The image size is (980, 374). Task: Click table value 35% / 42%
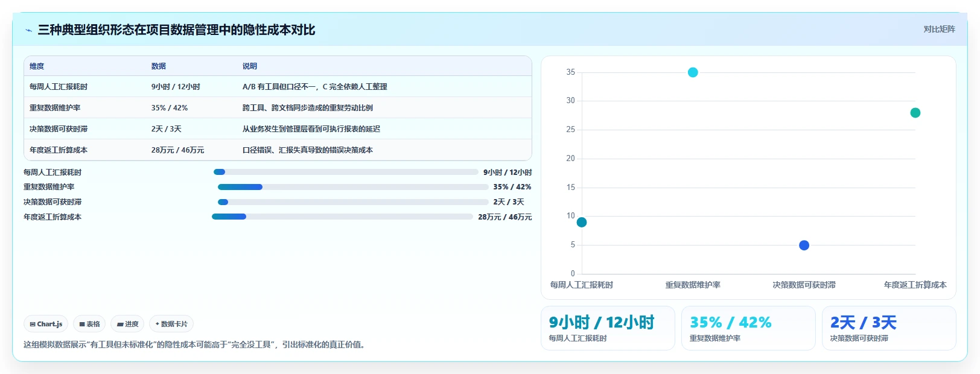170,108
